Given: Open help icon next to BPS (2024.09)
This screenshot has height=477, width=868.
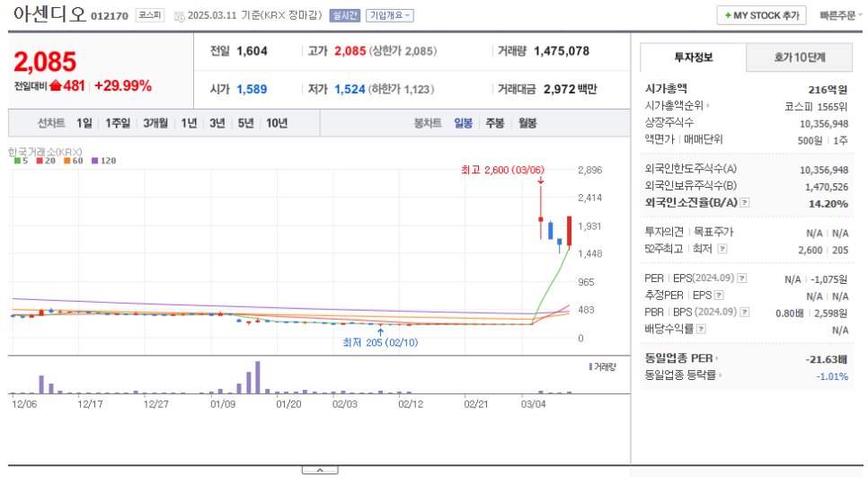Looking at the screenshot, I should (x=745, y=312).
